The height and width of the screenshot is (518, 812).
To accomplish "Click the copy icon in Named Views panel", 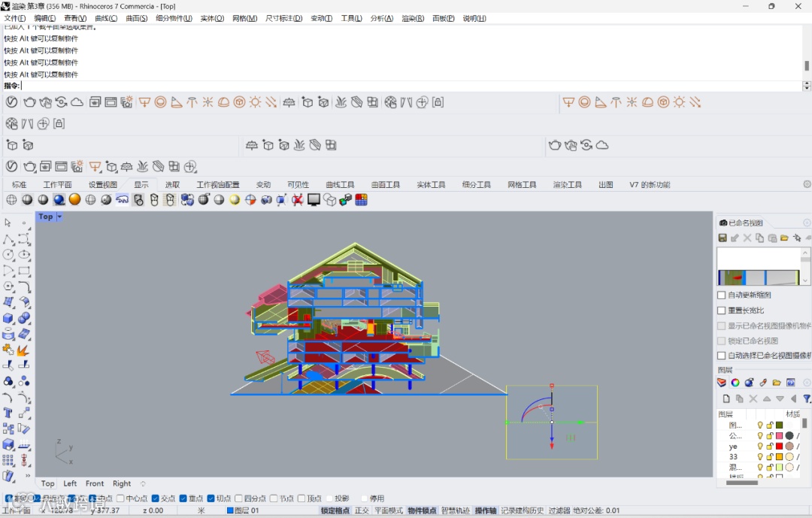I will (x=759, y=238).
